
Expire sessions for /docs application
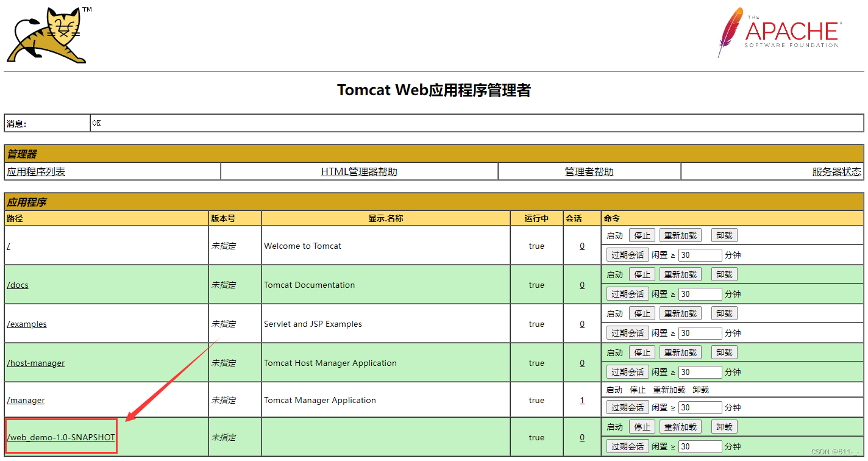pos(628,294)
